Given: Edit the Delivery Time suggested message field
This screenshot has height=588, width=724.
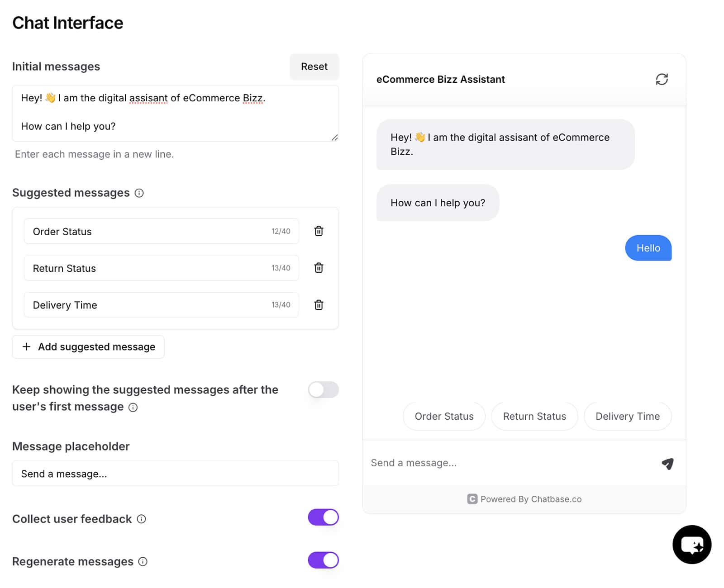Looking at the screenshot, I should coord(161,305).
